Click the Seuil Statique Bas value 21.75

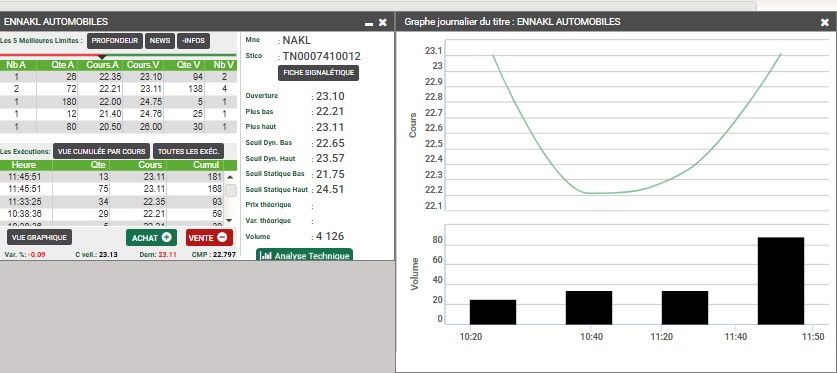[x=330, y=174]
